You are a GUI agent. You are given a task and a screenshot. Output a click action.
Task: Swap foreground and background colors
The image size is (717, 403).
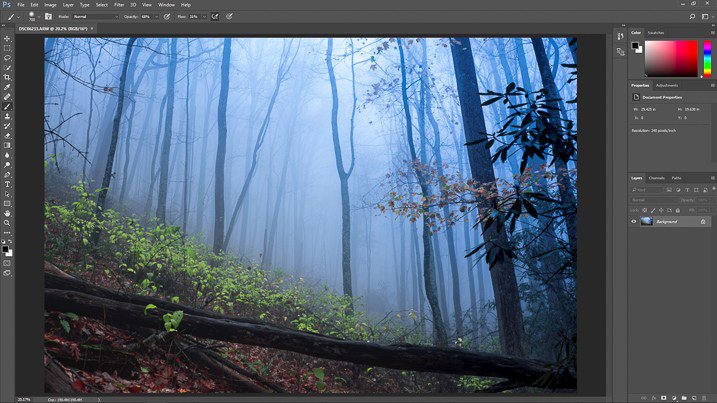10,242
